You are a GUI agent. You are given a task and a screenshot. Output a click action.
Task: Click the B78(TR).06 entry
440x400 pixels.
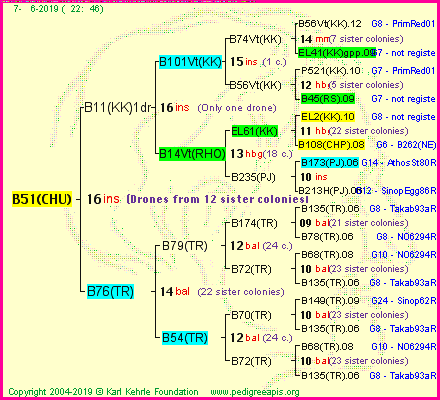coord(327,237)
